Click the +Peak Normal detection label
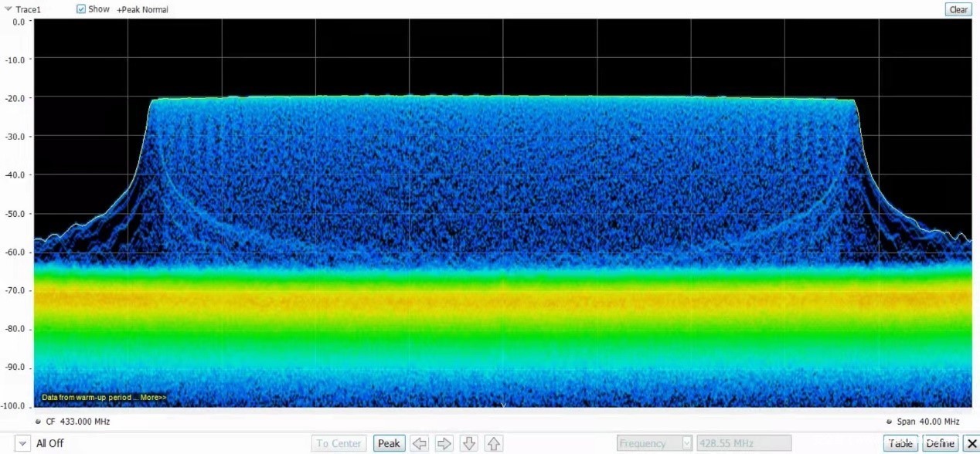This screenshot has height=454, width=980. click(x=142, y=9)
